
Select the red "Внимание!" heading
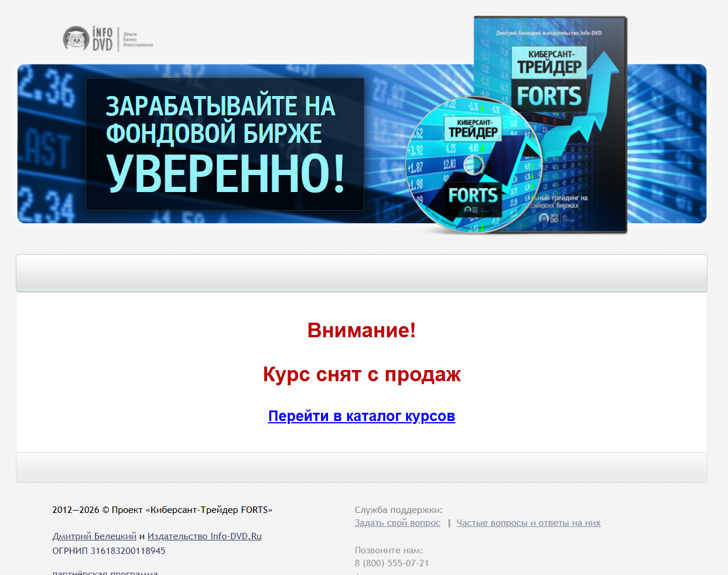(361, 330)
